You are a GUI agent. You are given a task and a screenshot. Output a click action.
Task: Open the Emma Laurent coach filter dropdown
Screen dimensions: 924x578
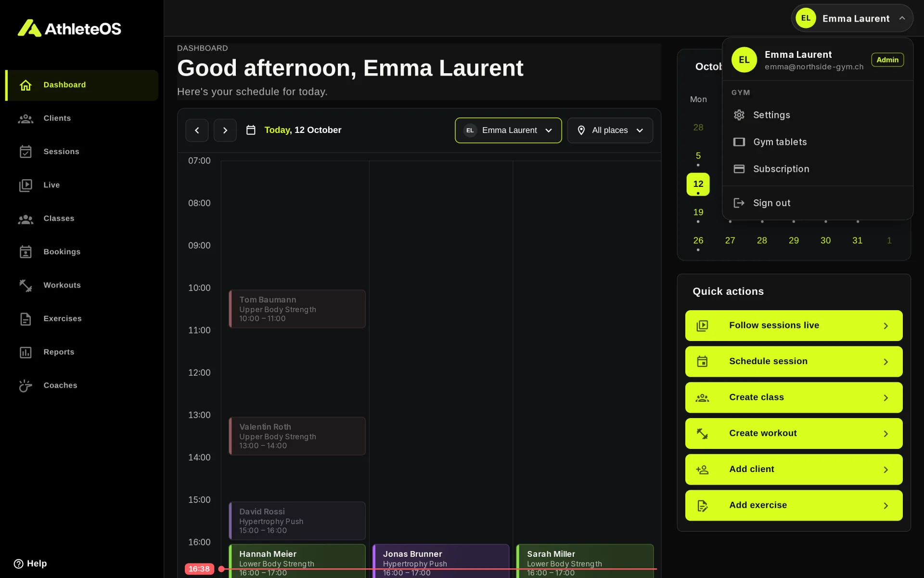(508, 131)
